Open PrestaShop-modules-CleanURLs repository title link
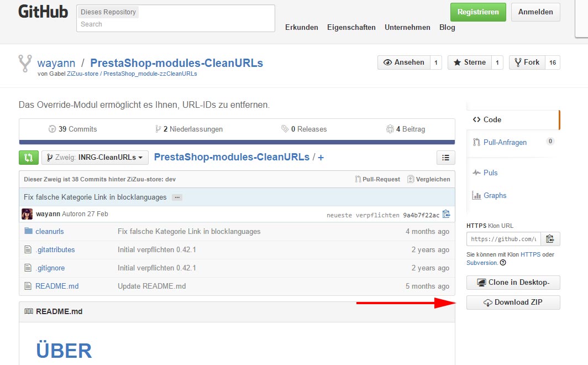Viewport: 588px width, 365px height. click(177, 63)
